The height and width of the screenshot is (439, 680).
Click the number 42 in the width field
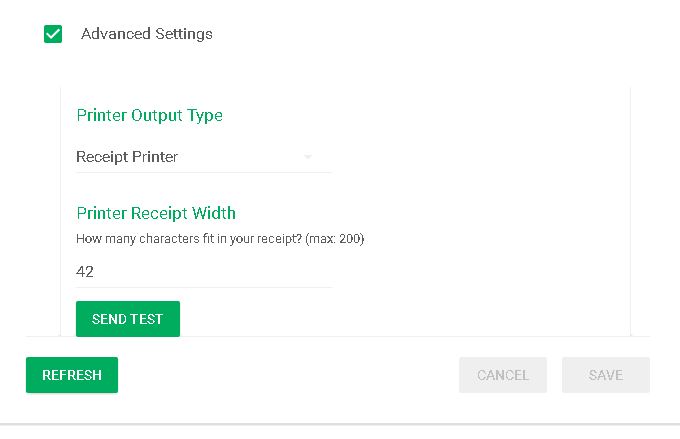pyautogui.click(x=85, y=271)
